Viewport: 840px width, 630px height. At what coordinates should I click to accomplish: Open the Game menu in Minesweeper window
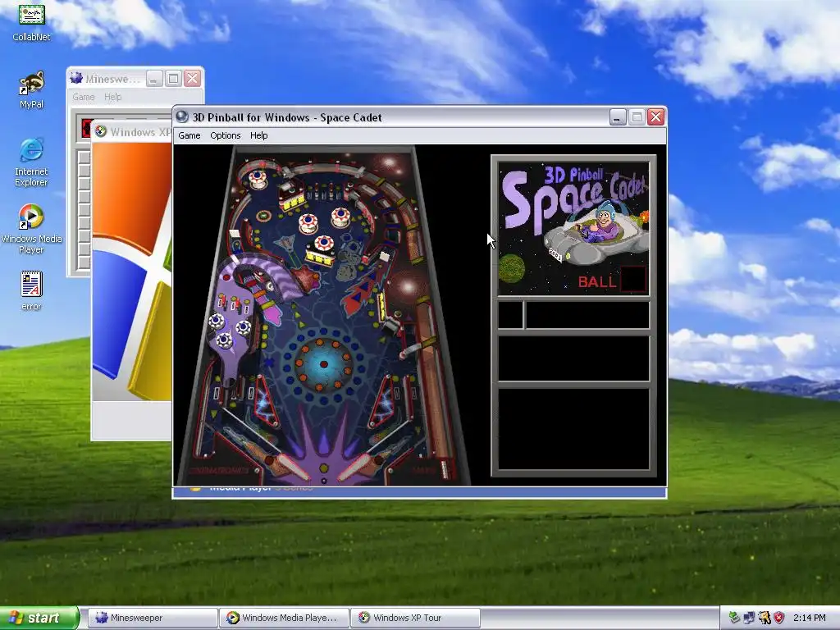click(x=84, y=97)
